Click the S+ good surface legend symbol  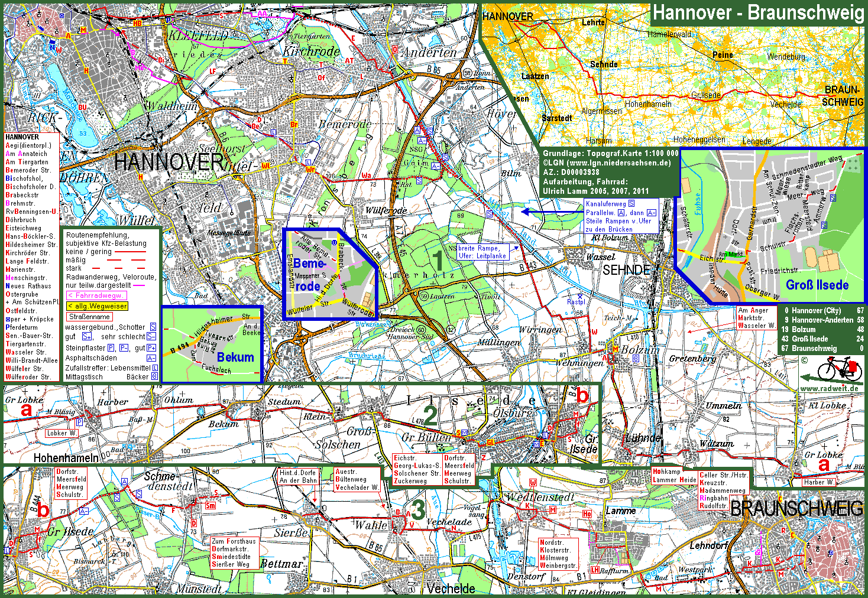(87, 337)
